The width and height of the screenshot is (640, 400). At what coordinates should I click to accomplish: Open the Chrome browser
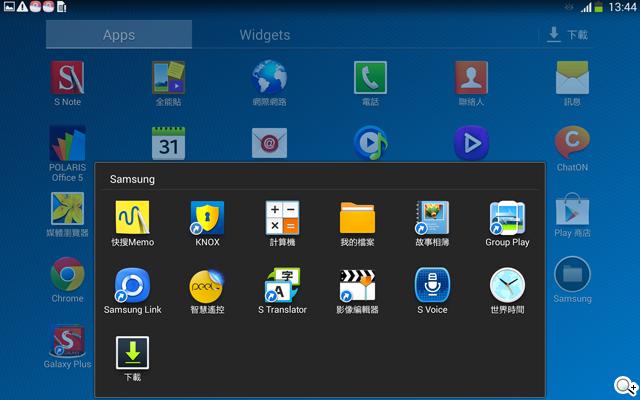click(68, 274)
